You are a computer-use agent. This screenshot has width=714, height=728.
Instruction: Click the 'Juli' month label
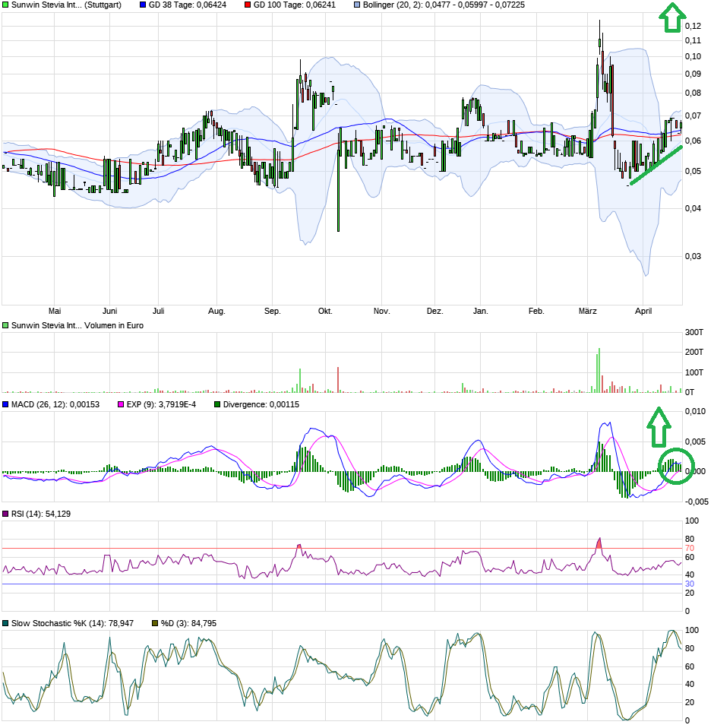point(158,311)
